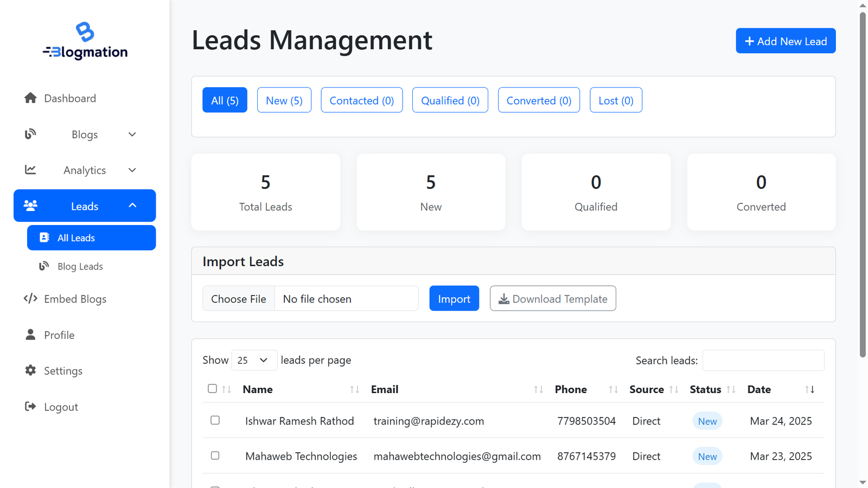Click the Blogmation logo
This screenshot has width=868, height=488.
[85, 40]
